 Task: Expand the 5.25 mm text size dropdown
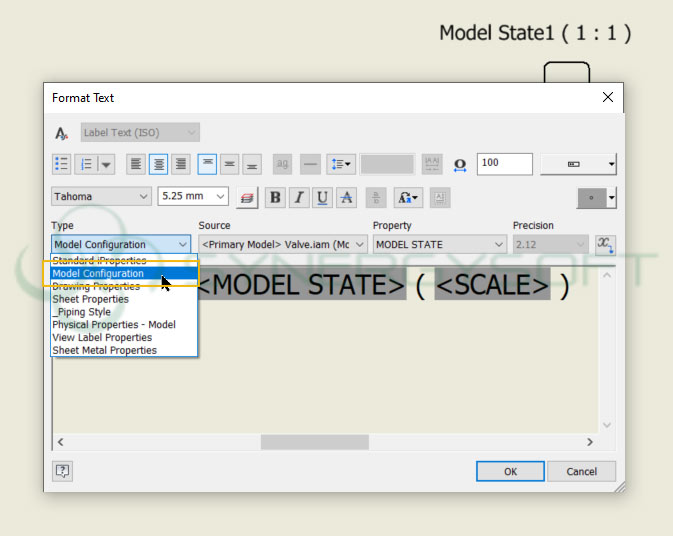click(x=220, y=197)
